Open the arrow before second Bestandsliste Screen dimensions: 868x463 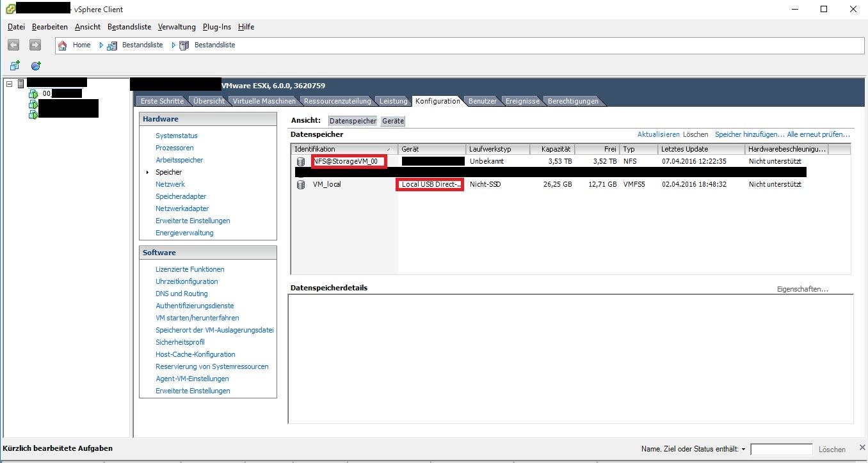point(173,45)
